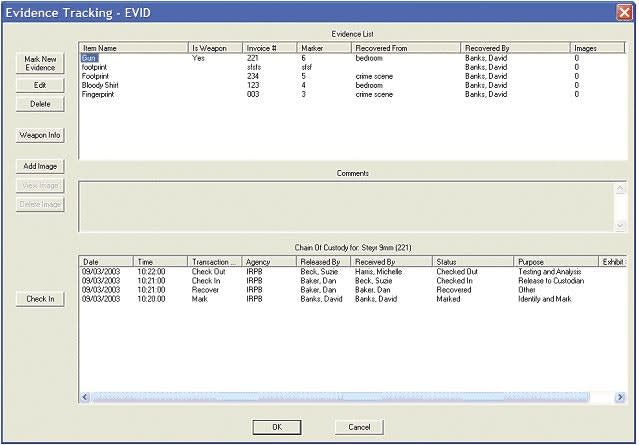Select the Check Out custody transaction row

click(212, 271)
